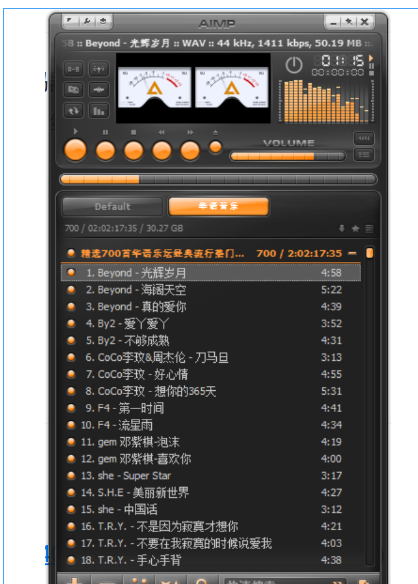Select track 1. Beyond - 光辉岁月
This screenshot has height=584, width=418.
211,272
